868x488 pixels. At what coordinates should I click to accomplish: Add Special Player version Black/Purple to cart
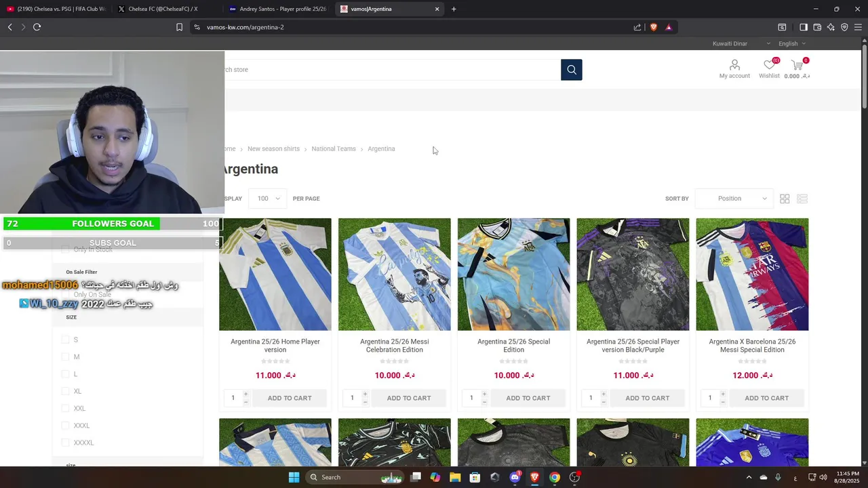pos(648,398)
